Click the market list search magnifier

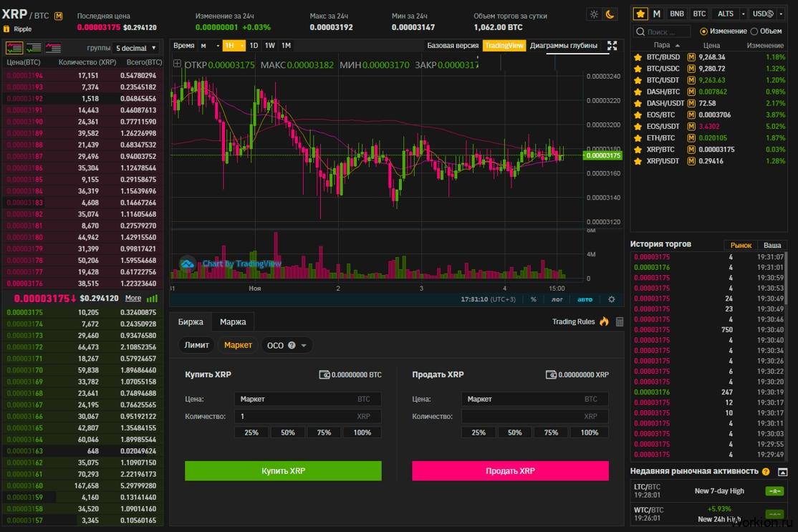point(640,32)
